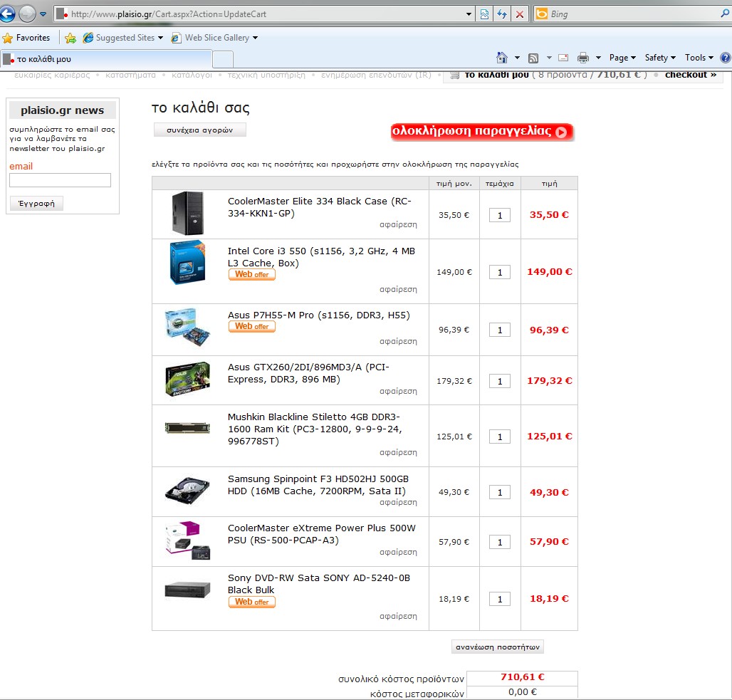The image size is (732, 700).
Task: Click the RSS Feeds icon
Action: click(533, 58)
